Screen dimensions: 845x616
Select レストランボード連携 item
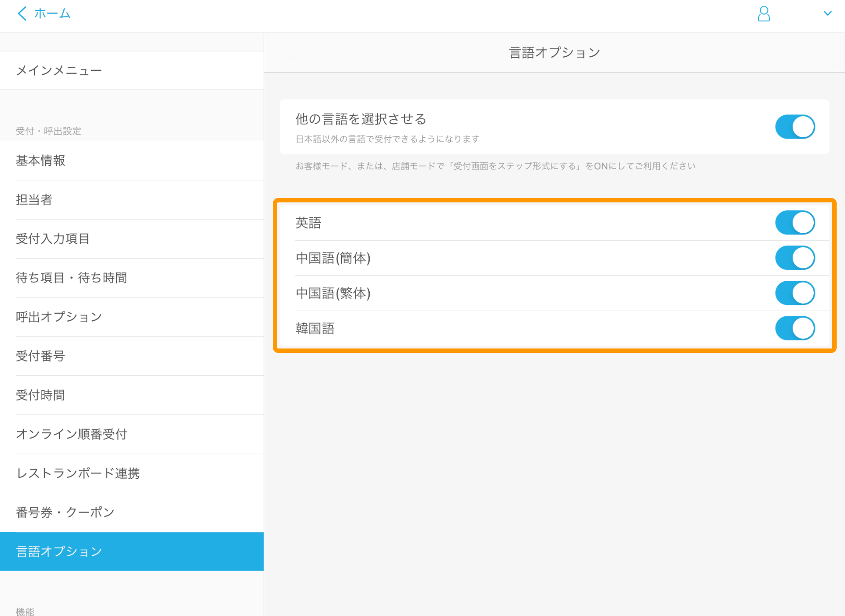coord(132,473)
